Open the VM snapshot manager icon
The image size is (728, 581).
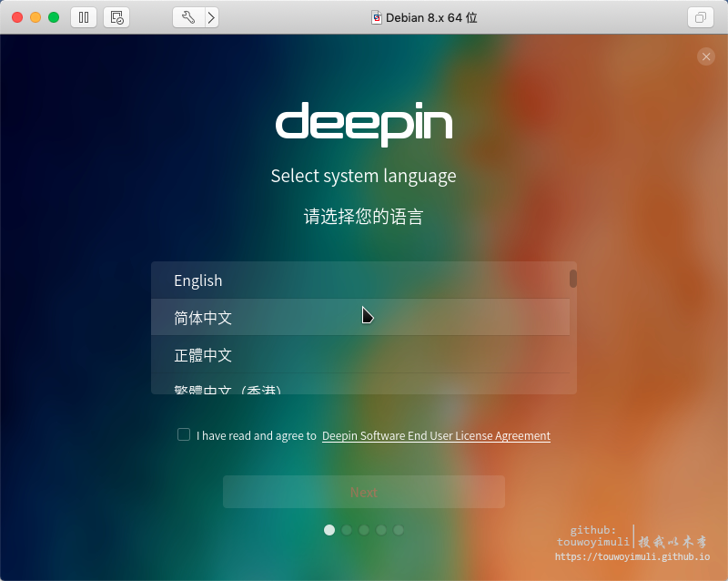pos(116,17)
